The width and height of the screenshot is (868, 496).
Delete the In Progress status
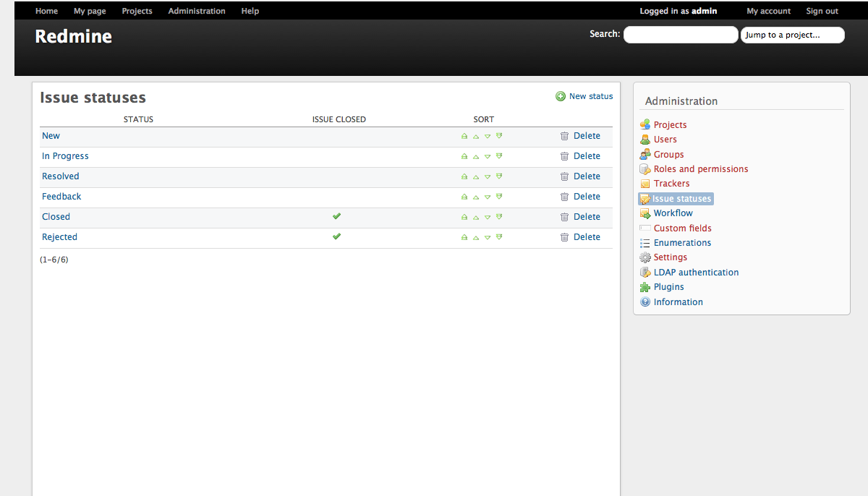tap(580, 156)
